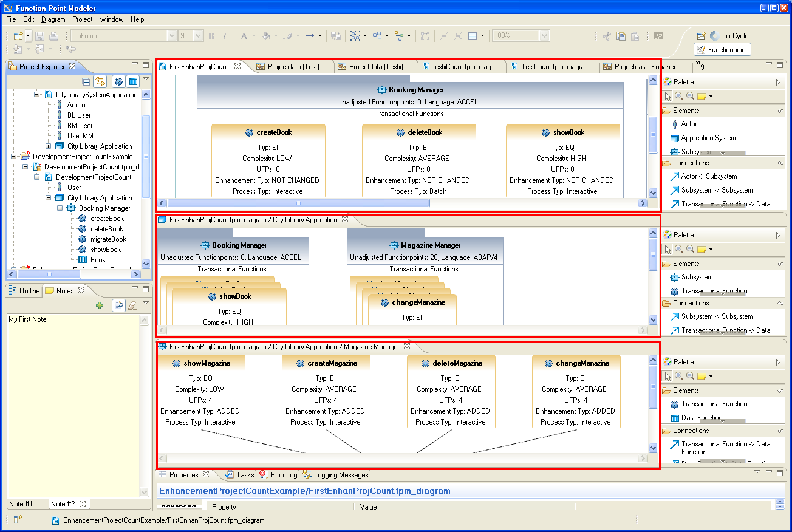Switch to the TestCount.fpm_diagra tab
The width and height of the screenshot is (792, 532).
(553, 67)
